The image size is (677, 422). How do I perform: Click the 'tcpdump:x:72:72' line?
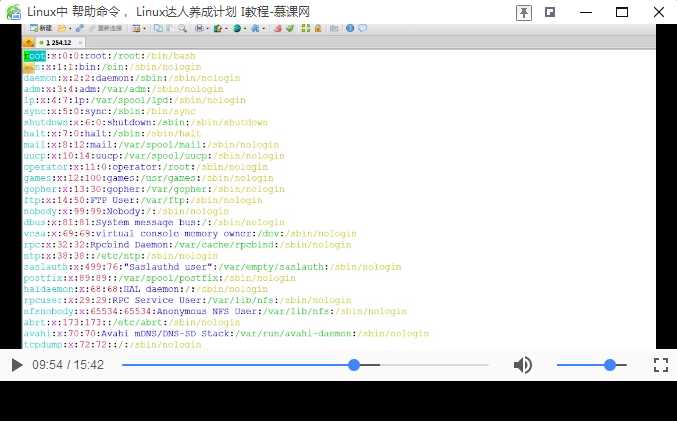[x=112, y=345]
